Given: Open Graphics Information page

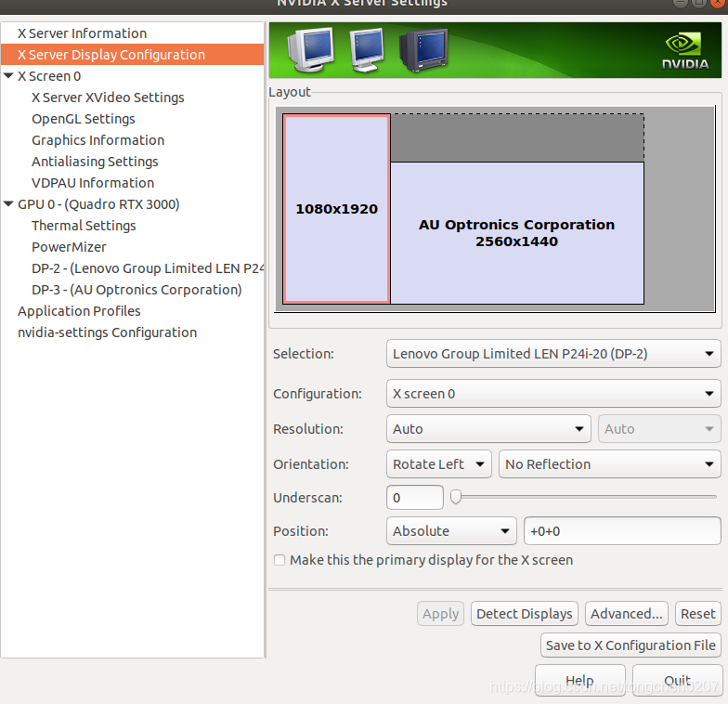Looking at the screenshot, I should pos(98,140).
